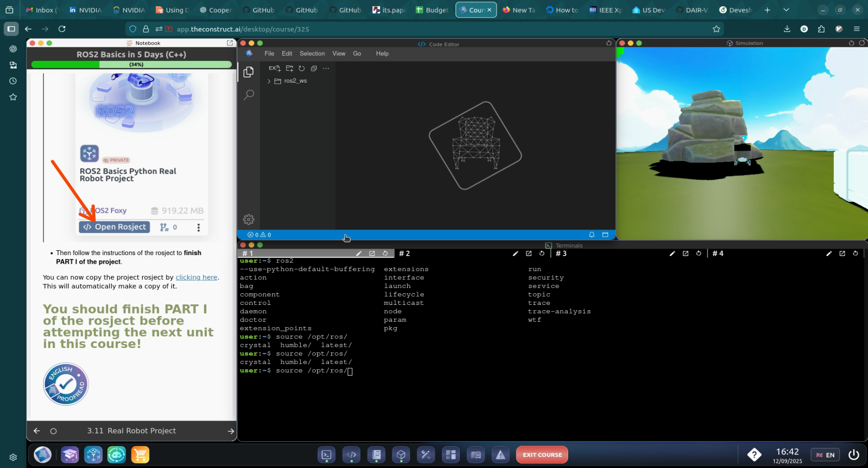Screen dimensions: 868x468
Task: Switch to terminal tab #4
Action: click(718, 254)
